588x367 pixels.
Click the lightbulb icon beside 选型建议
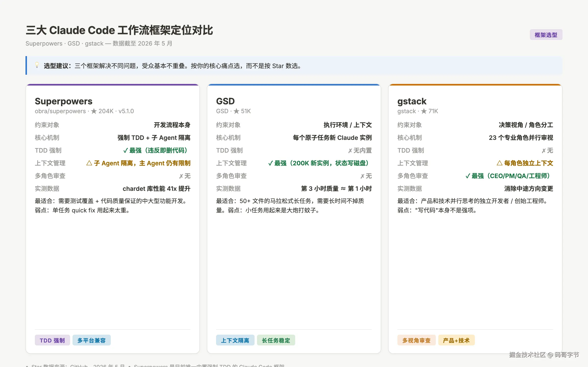37,65
